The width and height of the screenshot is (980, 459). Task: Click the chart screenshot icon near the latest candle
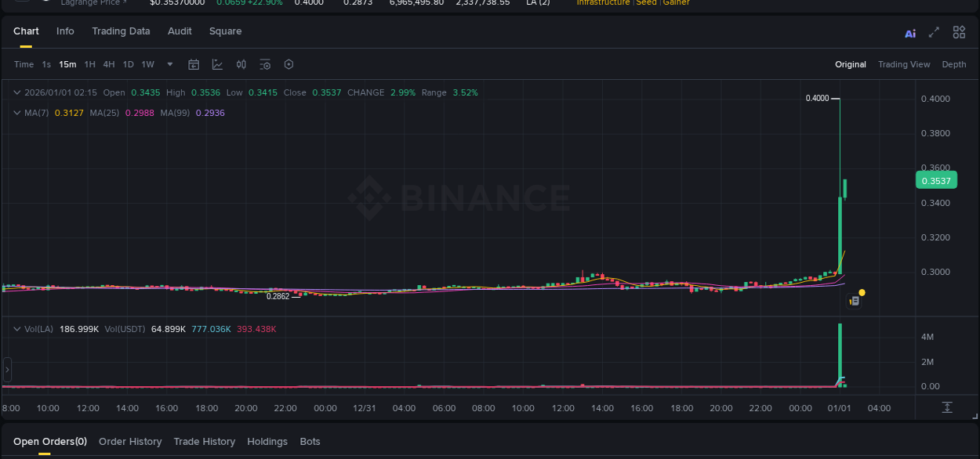pos(854,300)
